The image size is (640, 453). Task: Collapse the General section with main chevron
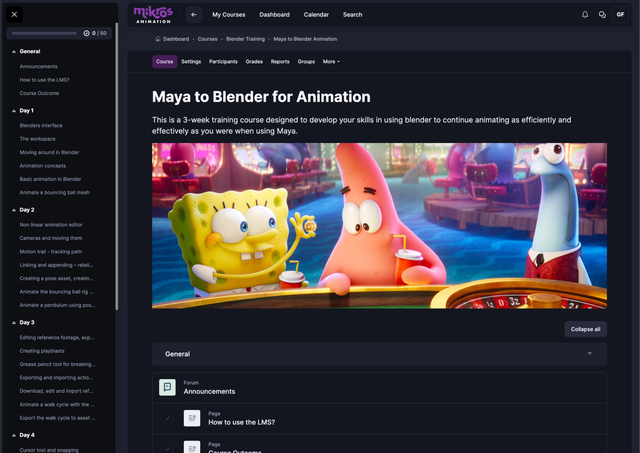coord(589,353)
